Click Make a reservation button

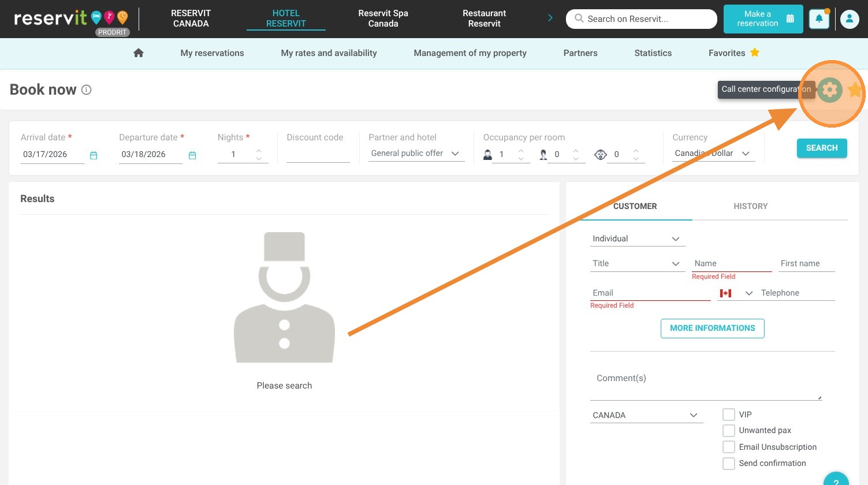(763, 19)
